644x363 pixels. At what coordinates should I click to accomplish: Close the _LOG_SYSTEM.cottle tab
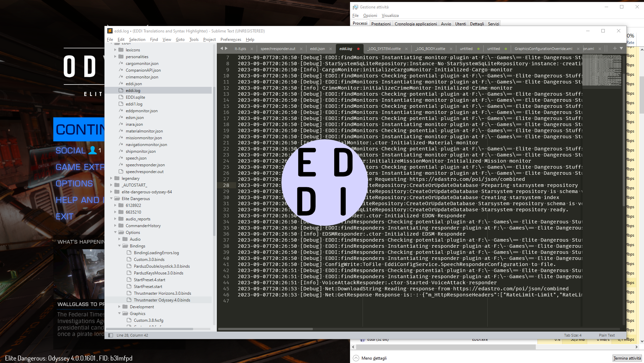point(406,49)
